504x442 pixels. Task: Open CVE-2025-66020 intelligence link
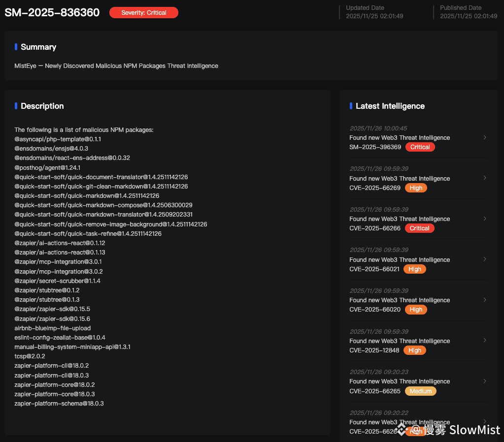pos(375,310)
